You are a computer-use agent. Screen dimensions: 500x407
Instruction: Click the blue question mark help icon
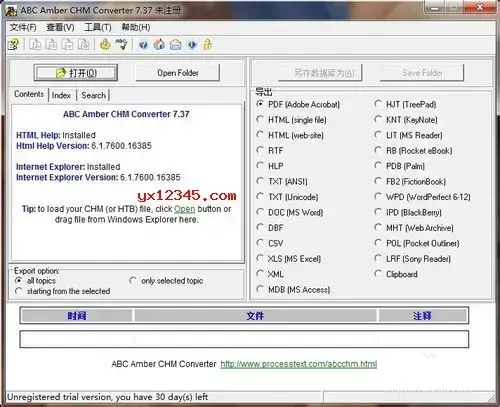tap(143, 45)
